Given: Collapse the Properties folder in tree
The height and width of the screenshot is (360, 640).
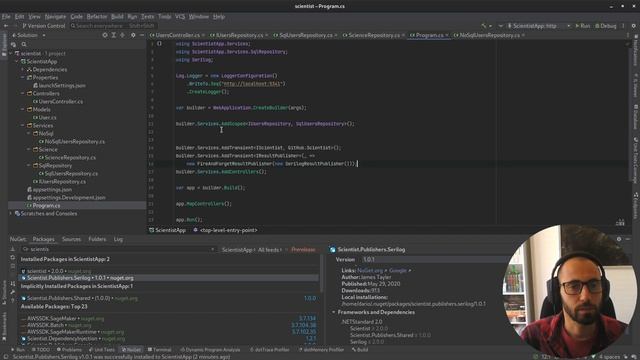Looking at the screenshot, I should 23,78.
